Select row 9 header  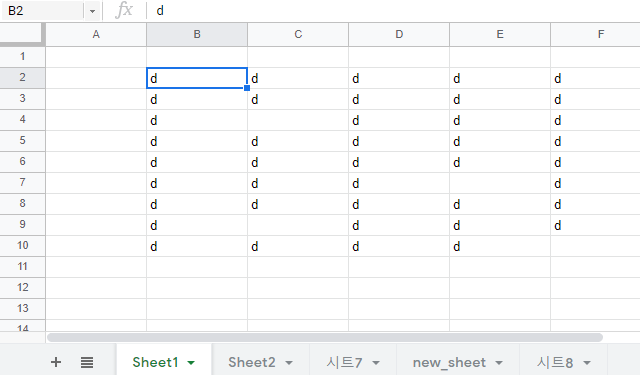click(x=22, y=224)
